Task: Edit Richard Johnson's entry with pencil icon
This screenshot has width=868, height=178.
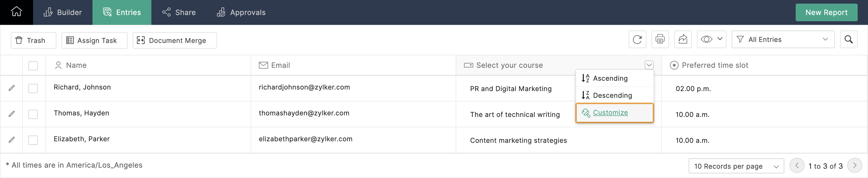Action: [x=12, y=88]
